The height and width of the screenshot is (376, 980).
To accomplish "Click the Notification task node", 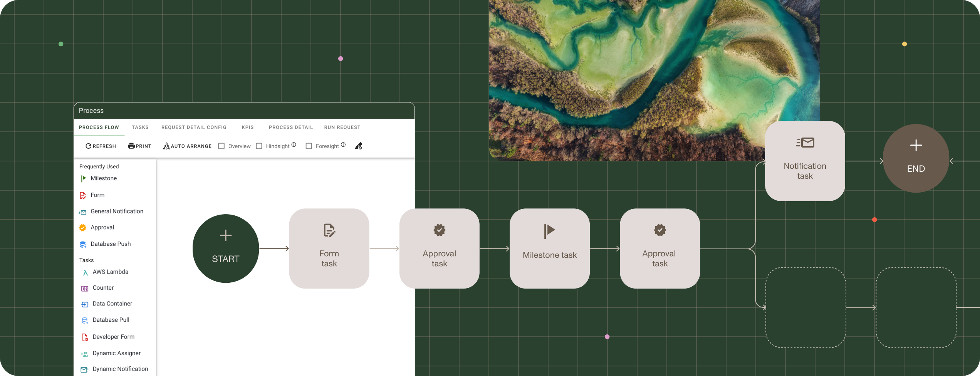I will click(805, 161).
